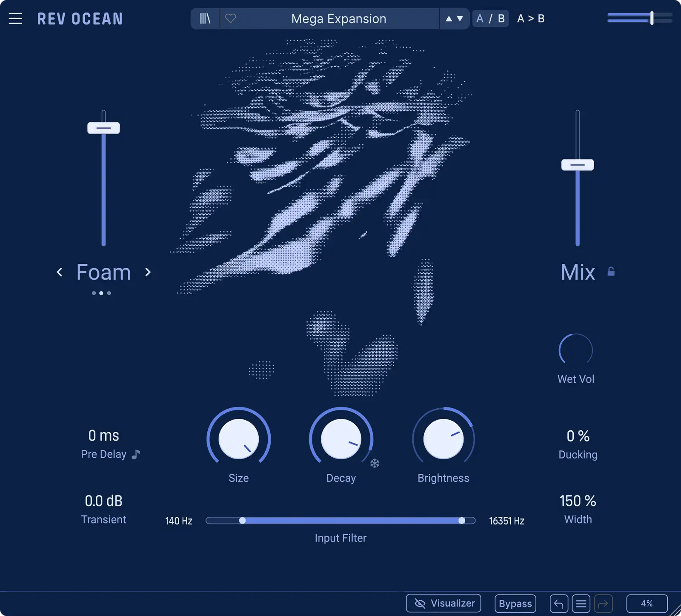Viewport: 681px width, 616px height.
Task: Click the window resize corner handle
Action: pos(675,610)
